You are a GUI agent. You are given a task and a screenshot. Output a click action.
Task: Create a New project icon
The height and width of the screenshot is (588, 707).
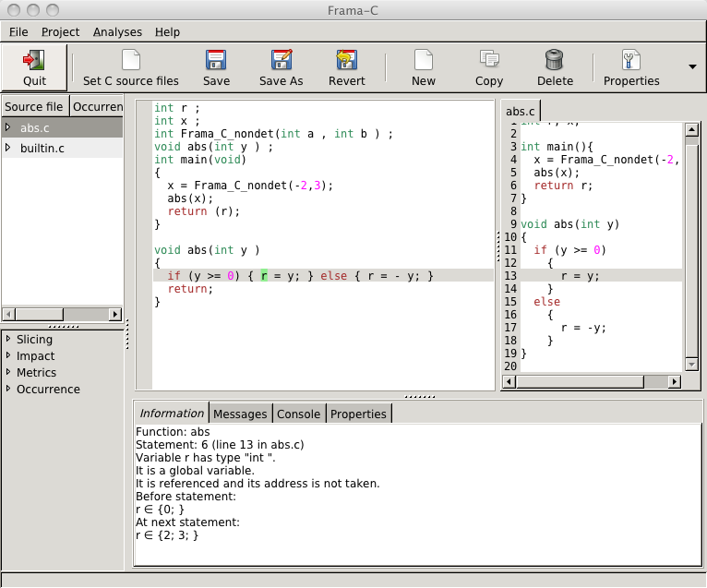pos(424,59)
